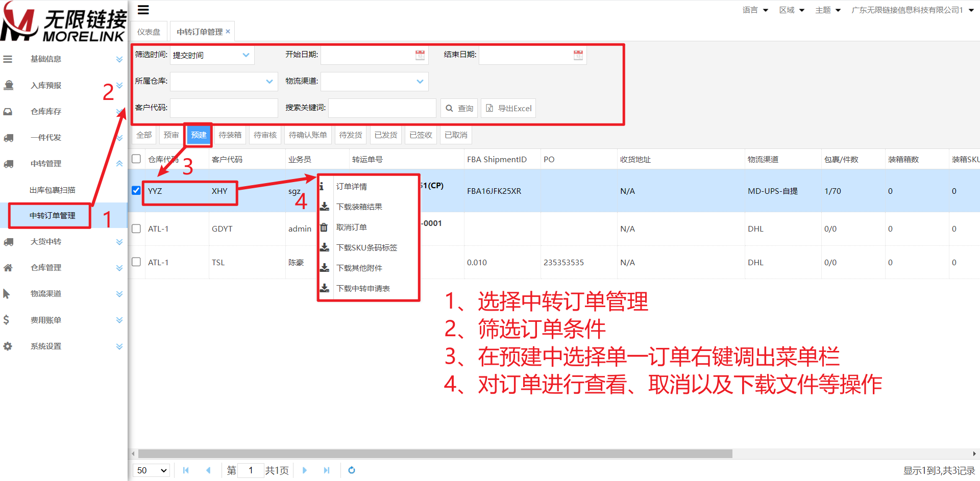Screen dimensions: 980x481
Task: Click the 仓库库存 inbox icon
Action: pos(8,112)
